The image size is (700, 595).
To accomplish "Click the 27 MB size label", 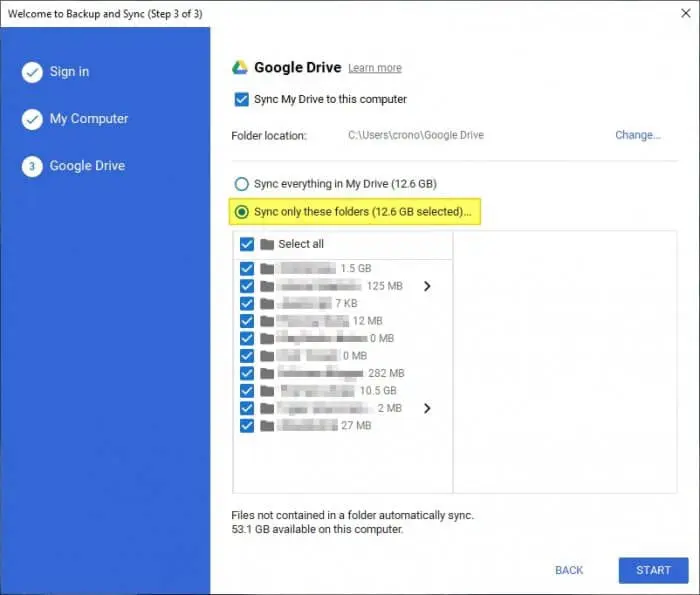I will click(356, 425).
